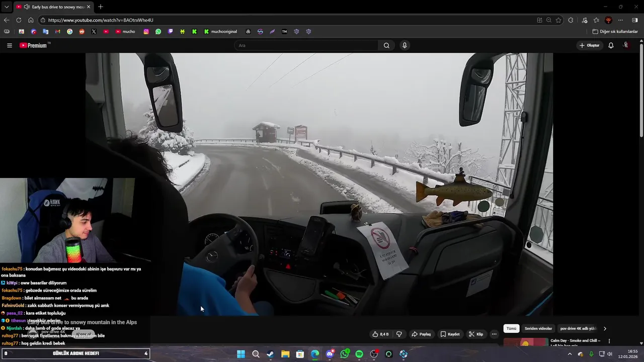This screenshot has height=362, width=644.
Task: Select the pov drive 4K filter chip
Action: pos(578,328)
